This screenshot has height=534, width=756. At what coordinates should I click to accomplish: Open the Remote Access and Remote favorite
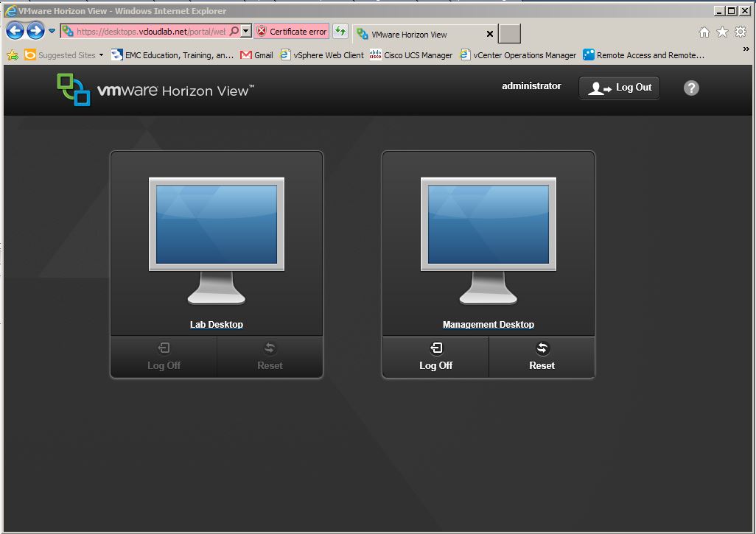tap(643, 55)
